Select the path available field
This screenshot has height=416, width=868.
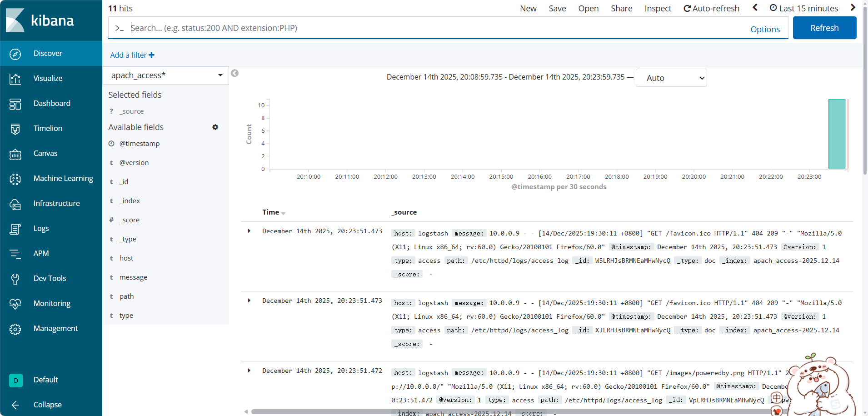(x=126, y=296)
